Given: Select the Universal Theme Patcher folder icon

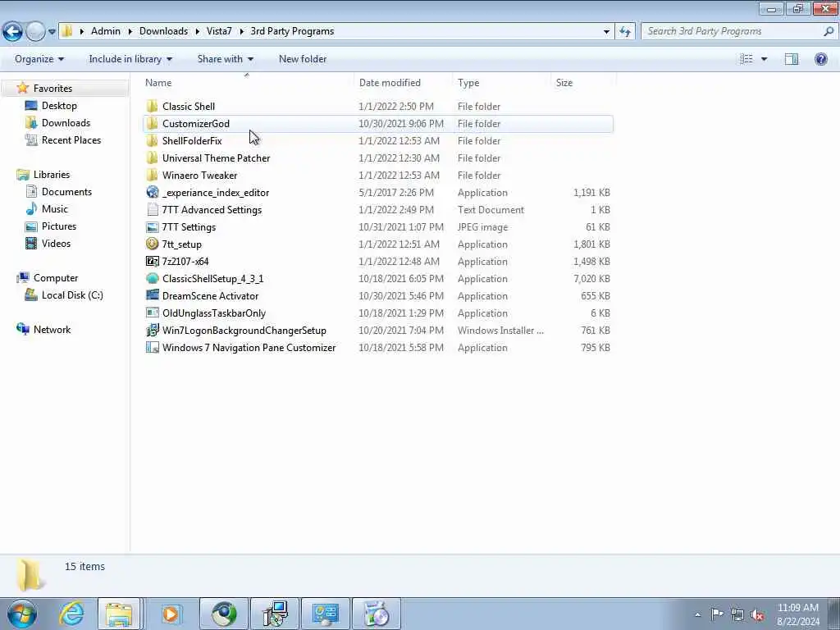Looking at the screenshot, I should 152,157.
